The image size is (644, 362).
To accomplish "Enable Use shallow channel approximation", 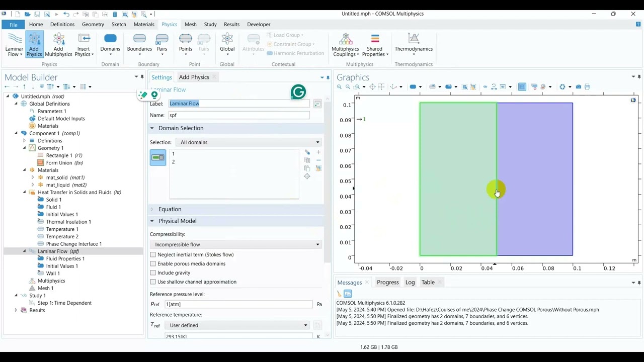I will coord(153,282).
